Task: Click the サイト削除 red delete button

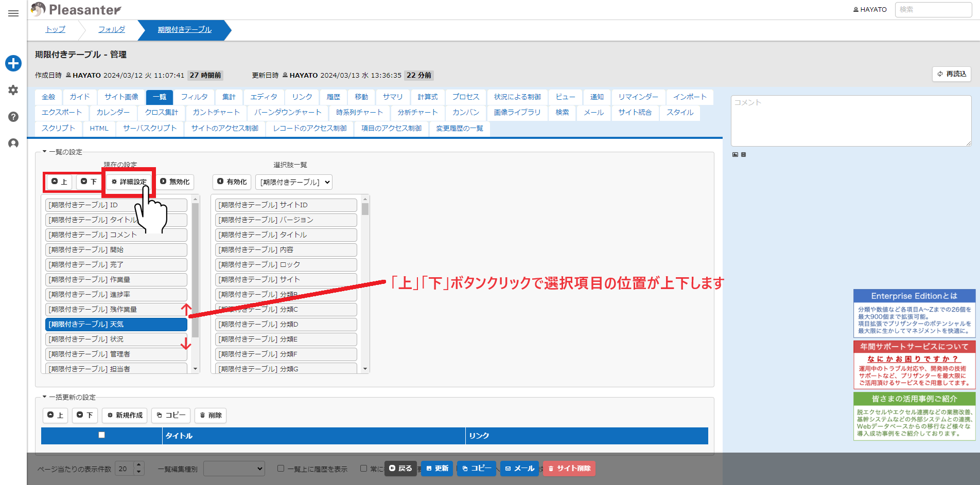Action: 569,469
